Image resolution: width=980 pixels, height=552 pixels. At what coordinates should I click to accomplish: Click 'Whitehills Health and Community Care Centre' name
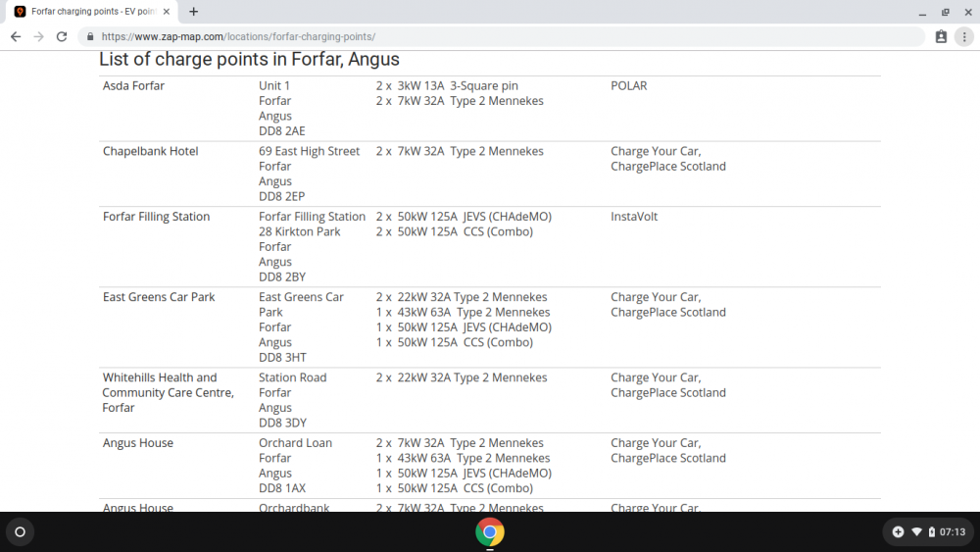point(169,392)
